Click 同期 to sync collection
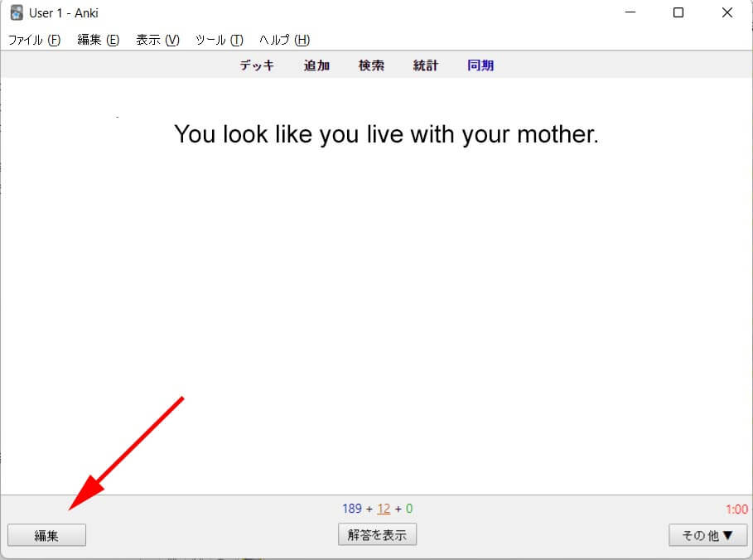Image resolution: width=753 pixels, height=560 pixels. point(480,65)
